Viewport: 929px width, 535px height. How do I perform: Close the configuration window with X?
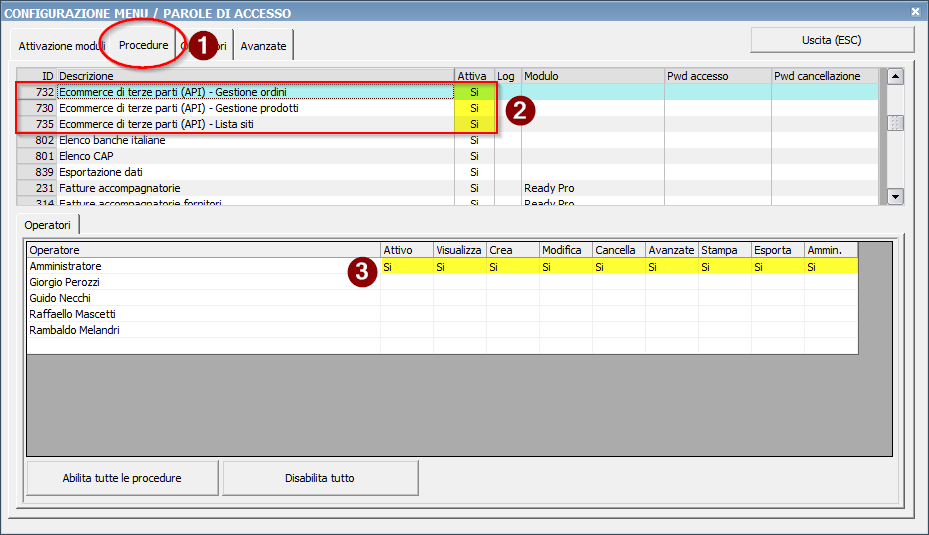915,12
